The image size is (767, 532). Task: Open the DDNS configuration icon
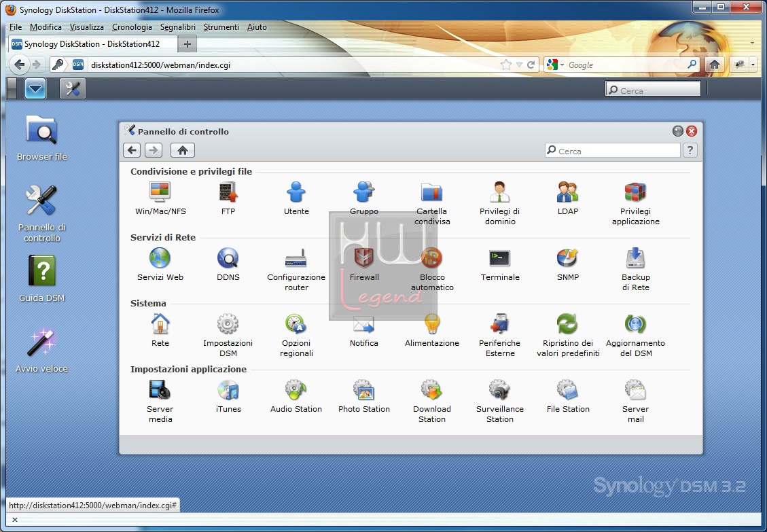pos(228,264)
